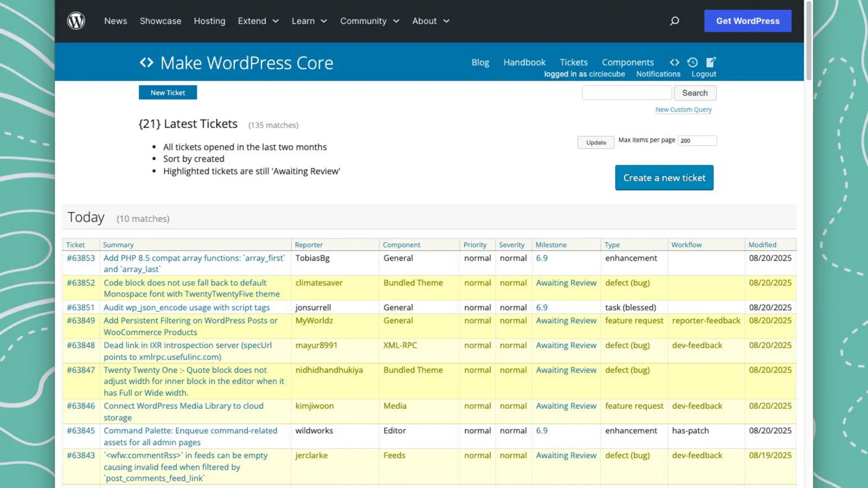The height and width of the screenshot is (488, 868).
Task: Open the history clock icon
Action: point(692,62)
